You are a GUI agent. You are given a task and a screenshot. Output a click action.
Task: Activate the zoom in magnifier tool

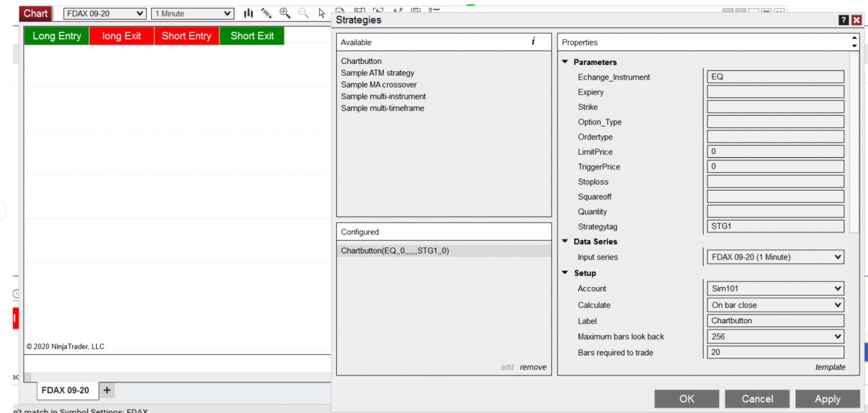pos(285,12)
